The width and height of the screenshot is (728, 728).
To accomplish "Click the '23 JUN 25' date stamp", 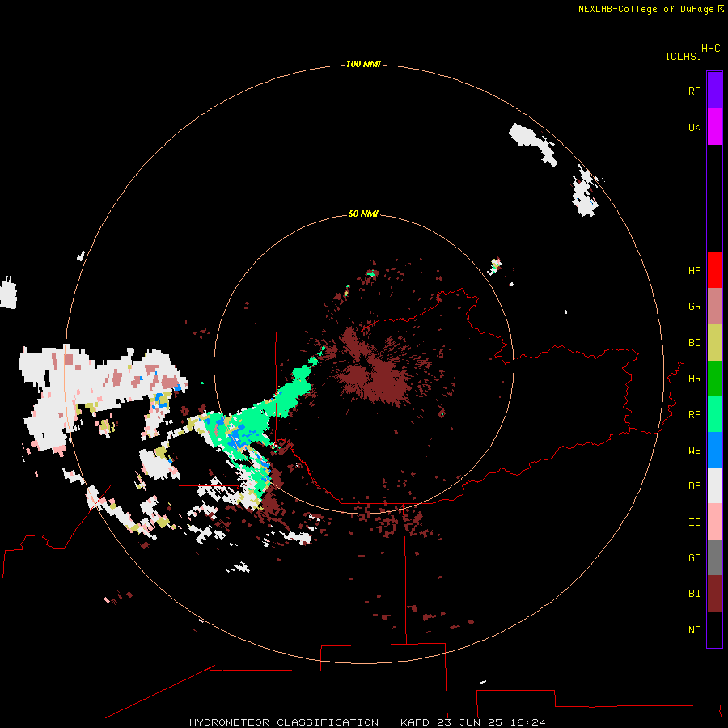I will (x=469, y=722).
